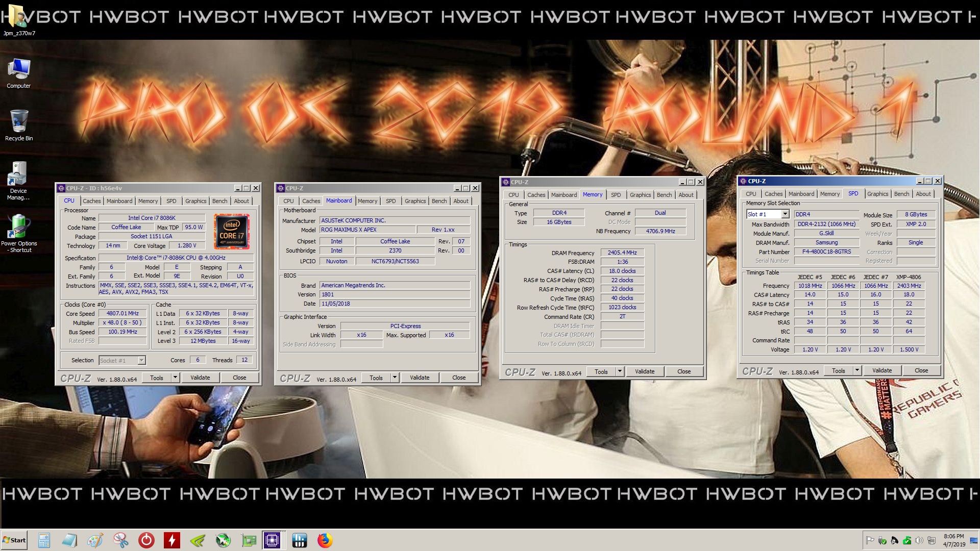Click the green orb taskbar icon
Image resolution: width=980 pixels, height=551 pixels.
[223, 540]
